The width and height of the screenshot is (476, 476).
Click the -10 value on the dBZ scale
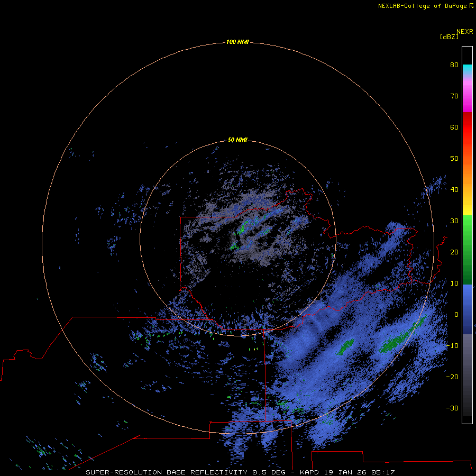[452, 345]
